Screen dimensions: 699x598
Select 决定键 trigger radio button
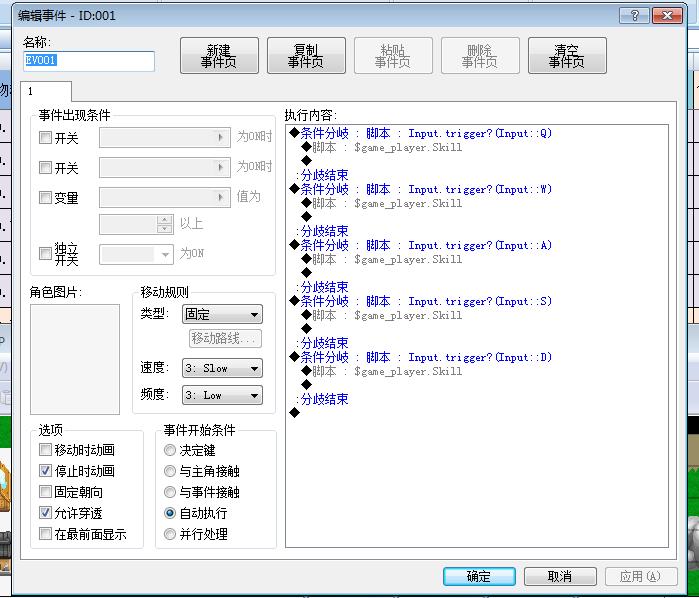point(170,450)
